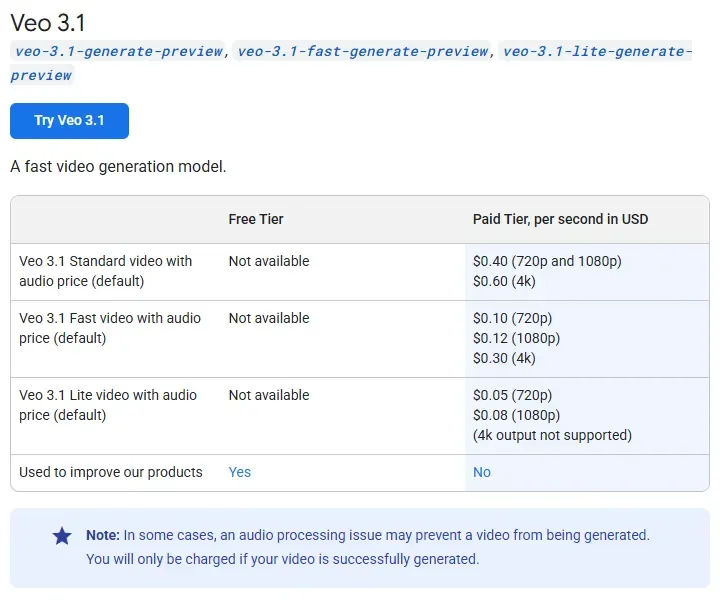Click the Free Tier column header

coord(256,219)
